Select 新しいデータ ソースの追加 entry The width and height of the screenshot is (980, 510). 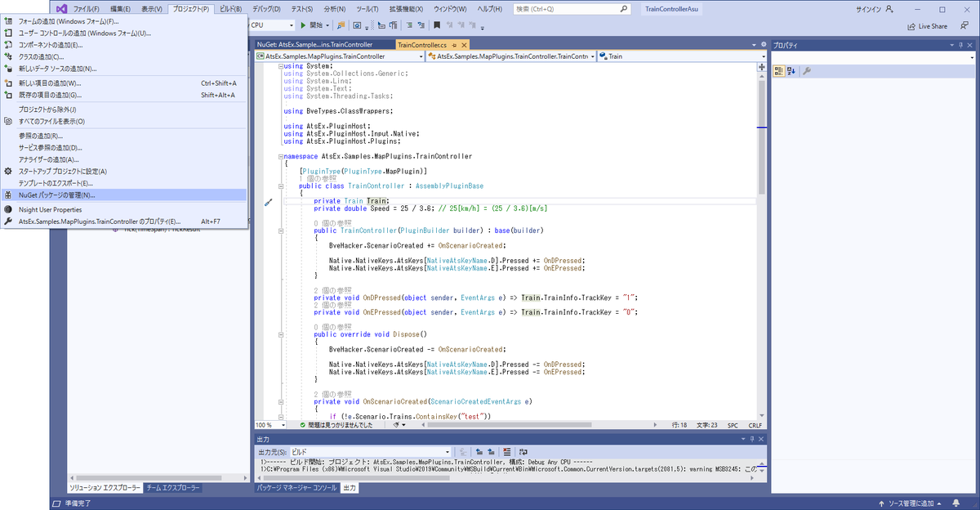[x=124, y=69]
